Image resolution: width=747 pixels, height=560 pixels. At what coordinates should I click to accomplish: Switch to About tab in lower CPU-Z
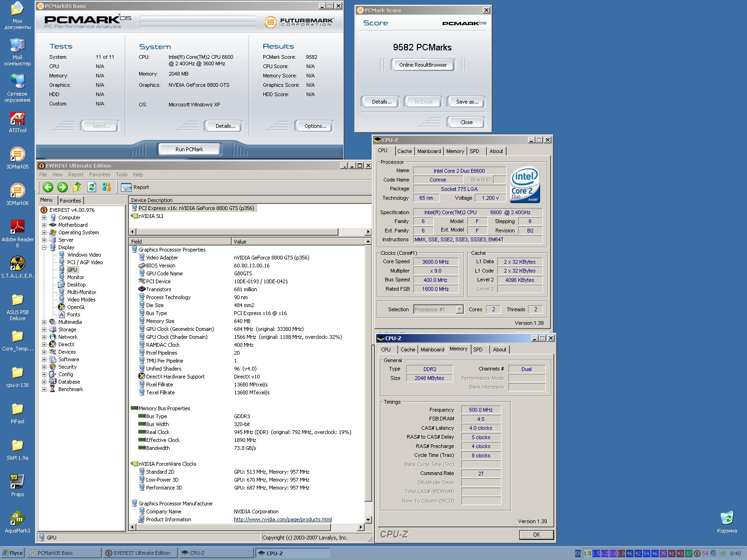coord(500,350)
